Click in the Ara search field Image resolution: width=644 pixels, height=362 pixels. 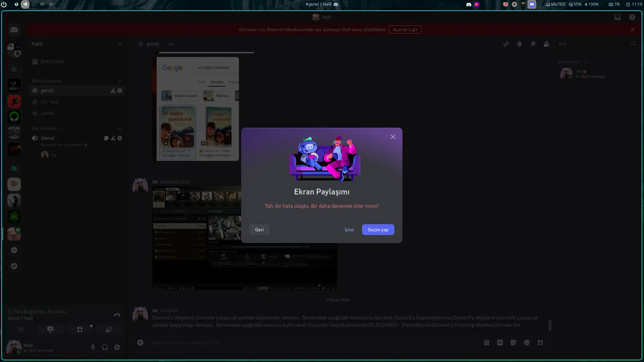click(x=596, y=44)
